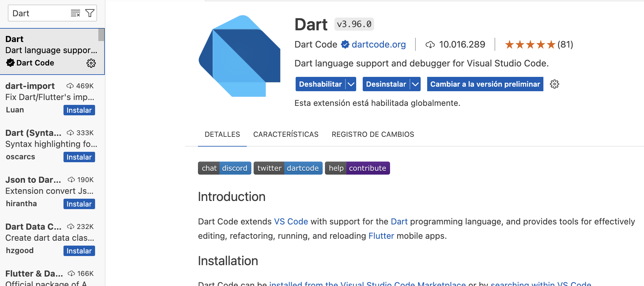Screen dimensions: 644x286
Task: Select the Dart extension in the list
Action: pyautogui.click(x=52, y=51)
